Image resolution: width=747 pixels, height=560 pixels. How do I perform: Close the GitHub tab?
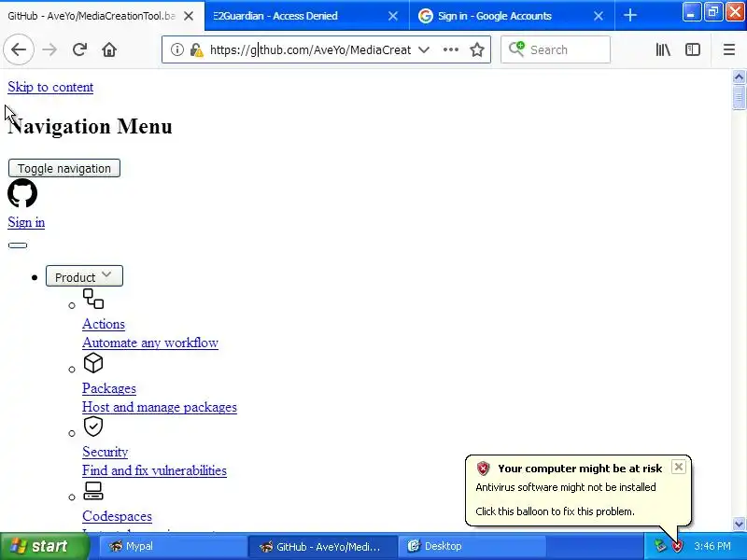click(189, 16)
